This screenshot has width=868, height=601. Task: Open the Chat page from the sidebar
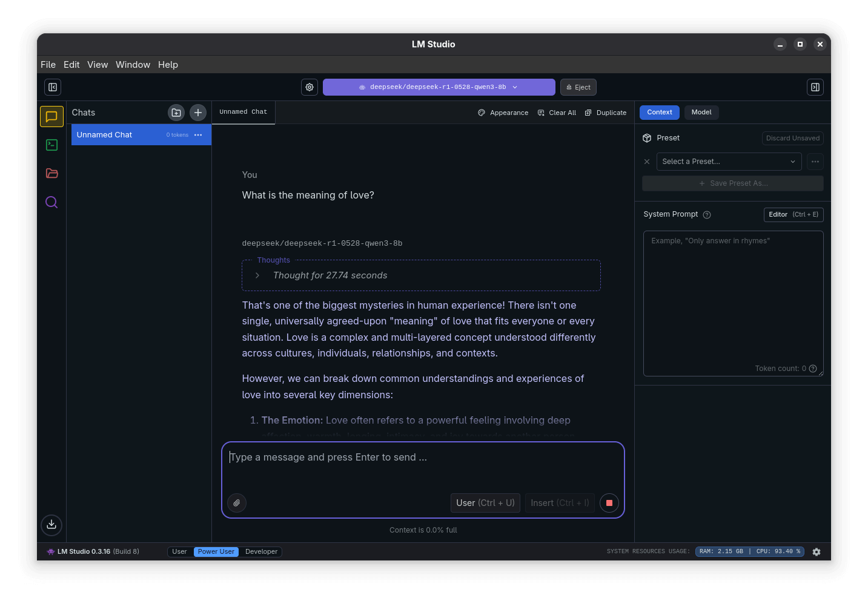(51, 116)
